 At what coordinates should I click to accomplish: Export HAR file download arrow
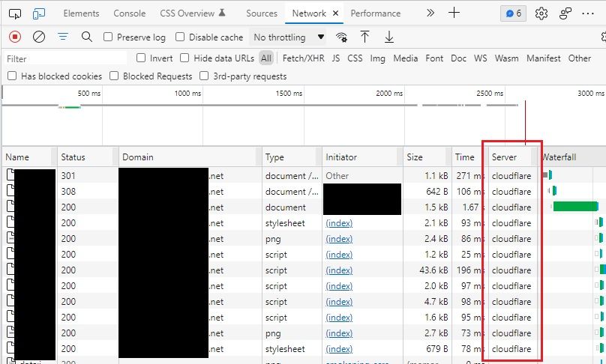pyautogui.click(x=389, y=37)
